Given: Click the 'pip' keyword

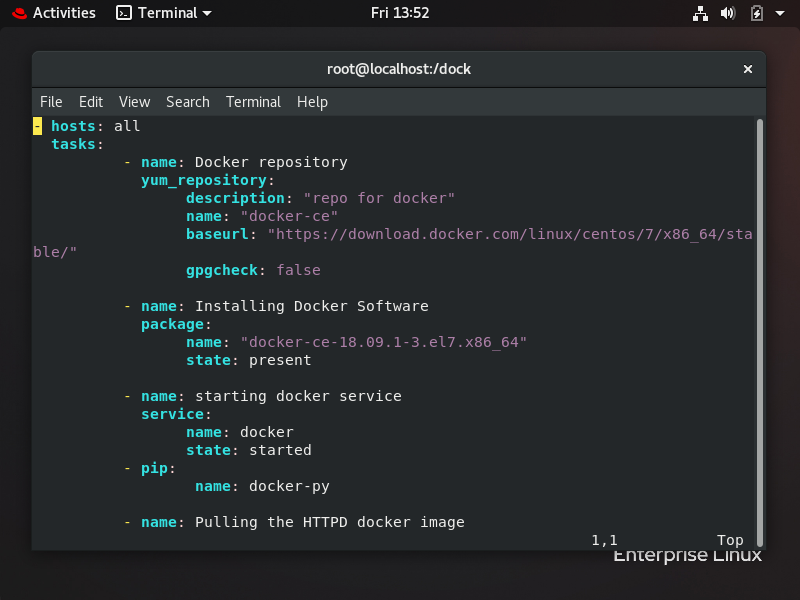Looking at the screenshot, I should [x=154, y=468].
